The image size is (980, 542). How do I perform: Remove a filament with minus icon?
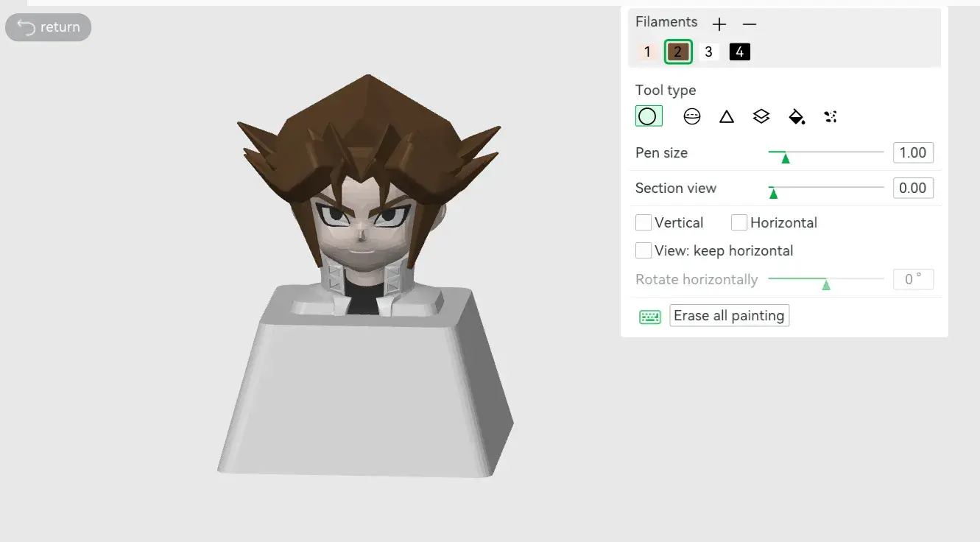coord(750,24)
